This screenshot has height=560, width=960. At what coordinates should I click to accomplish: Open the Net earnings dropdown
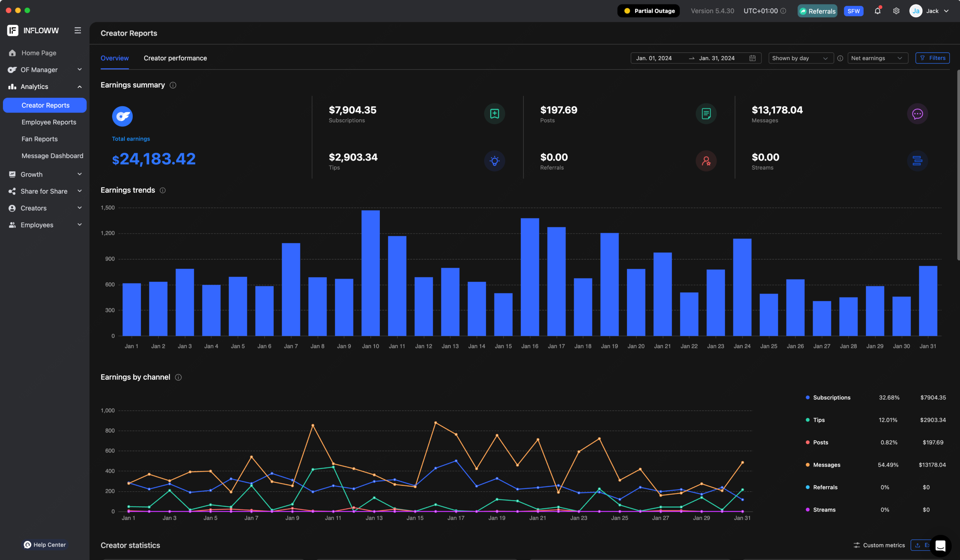877,58
